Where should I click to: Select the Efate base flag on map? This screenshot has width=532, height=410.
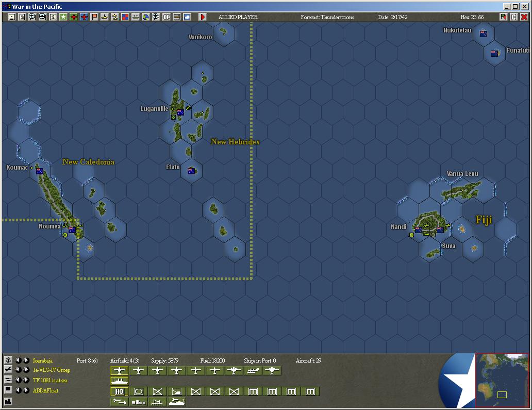(191, 171)
